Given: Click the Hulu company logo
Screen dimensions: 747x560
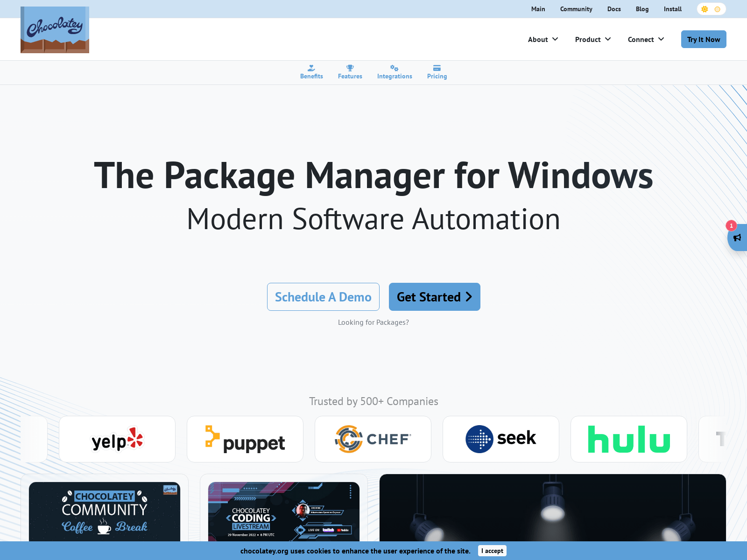Looking at the screenshot, I should click(629, 439).
